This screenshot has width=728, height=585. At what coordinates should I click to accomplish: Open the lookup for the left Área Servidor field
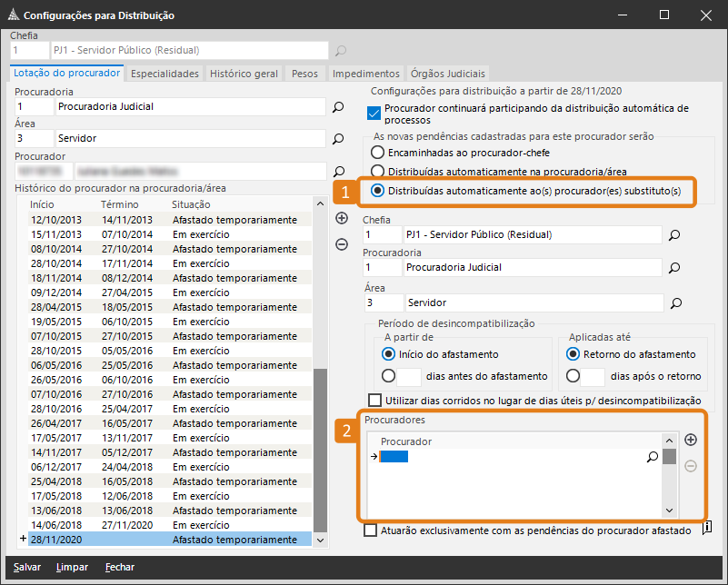(338, 139)
